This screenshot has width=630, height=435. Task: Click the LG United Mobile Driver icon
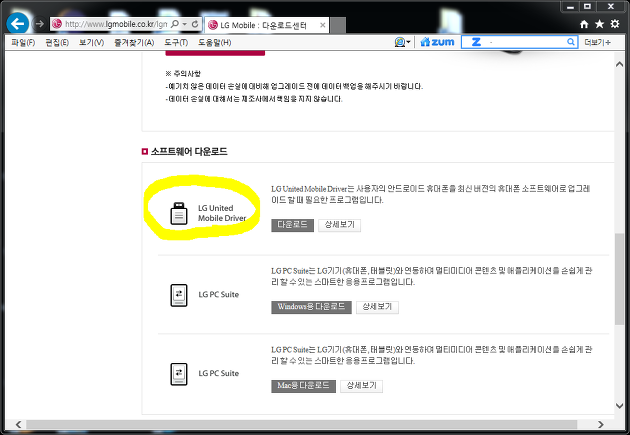pyautogui.click(x=179, y=213)
